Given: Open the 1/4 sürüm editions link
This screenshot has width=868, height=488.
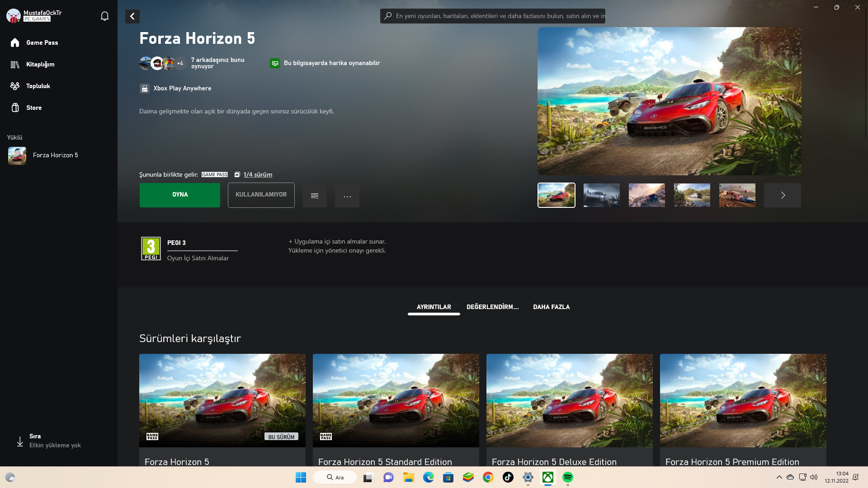Looking at the screenshot, I should tap(258, 175).
